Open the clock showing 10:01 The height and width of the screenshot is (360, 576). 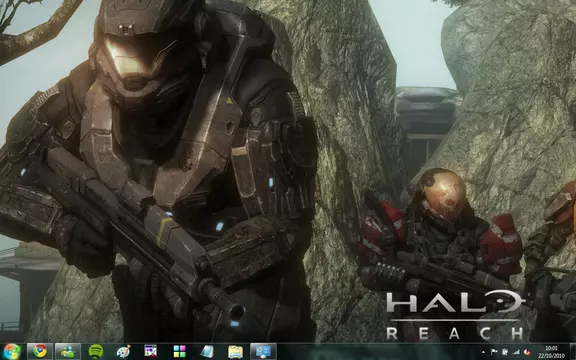pos(551,352)
